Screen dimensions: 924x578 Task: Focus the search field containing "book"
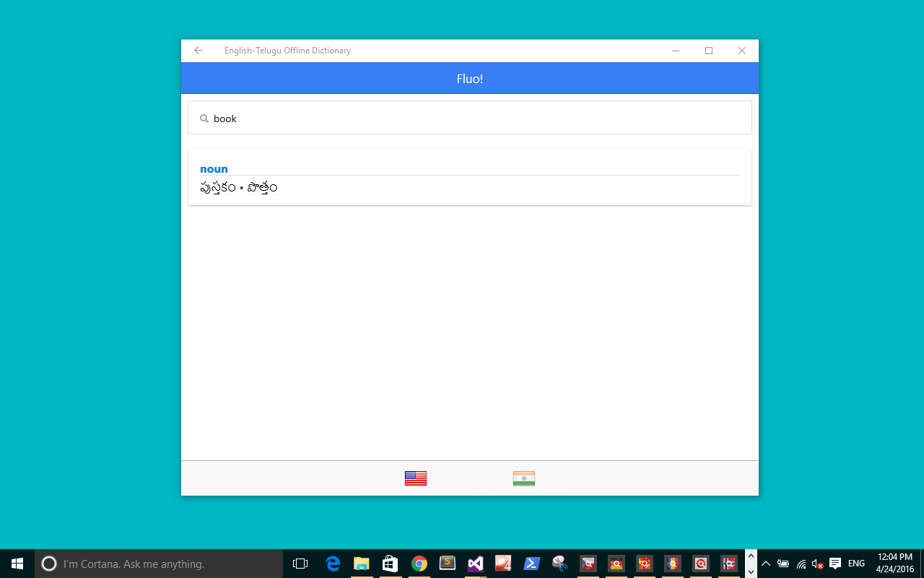pyautogui.click(x=470, y=118)
